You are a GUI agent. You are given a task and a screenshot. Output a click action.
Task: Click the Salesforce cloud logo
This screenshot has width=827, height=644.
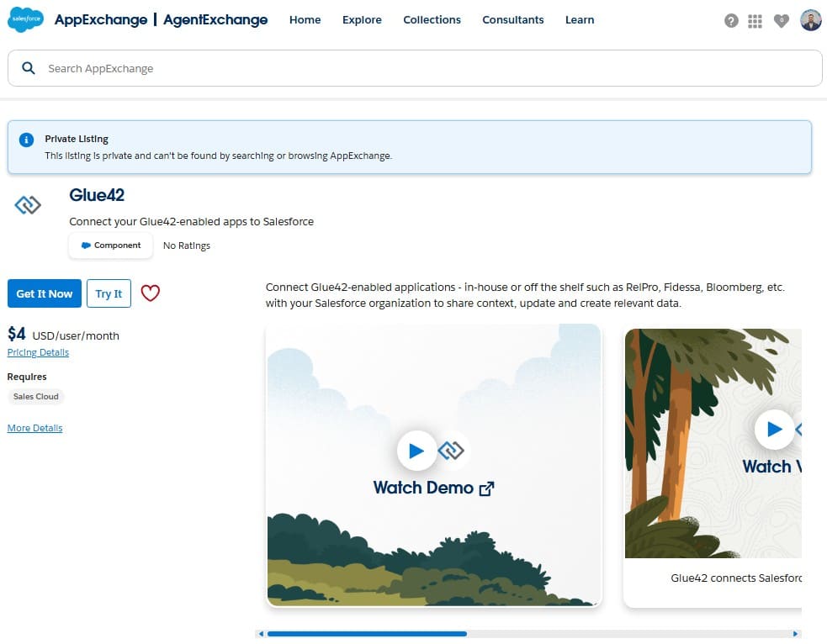coord(25,19)
